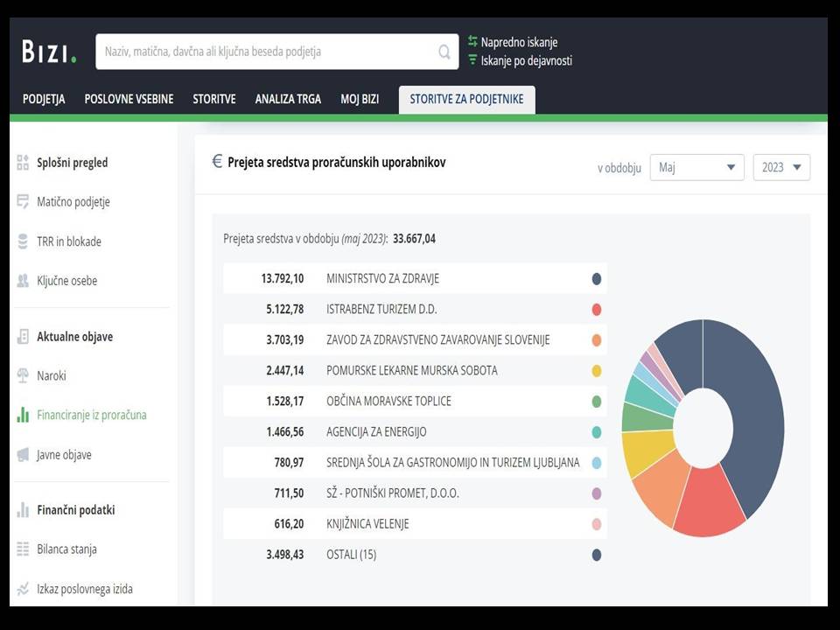Image resolution: width=840 pixels, height=630 pixels.
Task: Click the red Istrabenz Turizem color dot
Action: click(596, 310)
